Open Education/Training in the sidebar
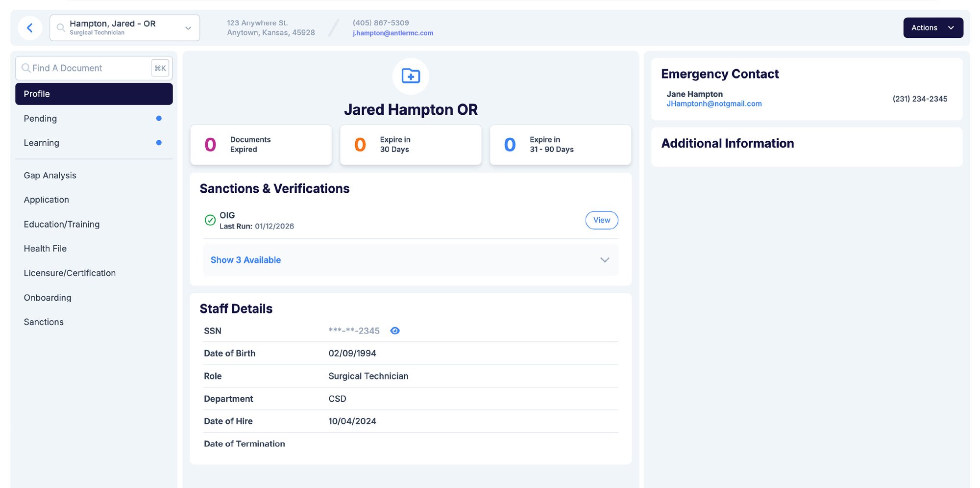 pyautogui.click(x=62, y=224)
